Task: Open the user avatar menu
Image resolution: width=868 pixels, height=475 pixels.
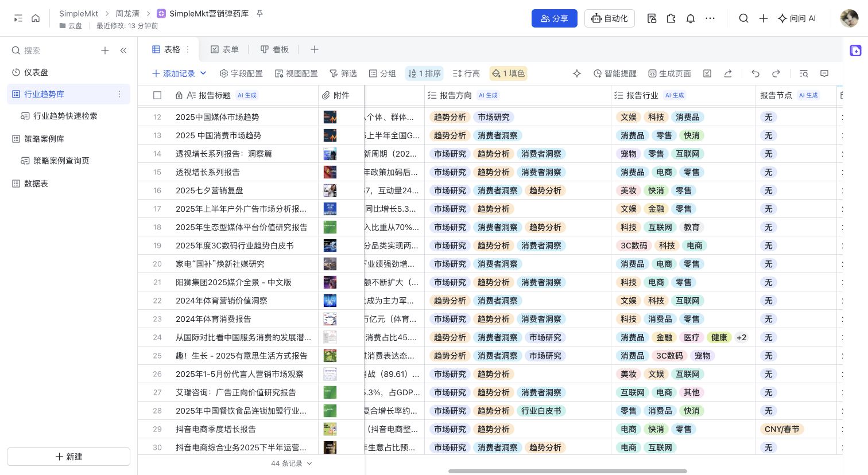Action: pos(849,18)
